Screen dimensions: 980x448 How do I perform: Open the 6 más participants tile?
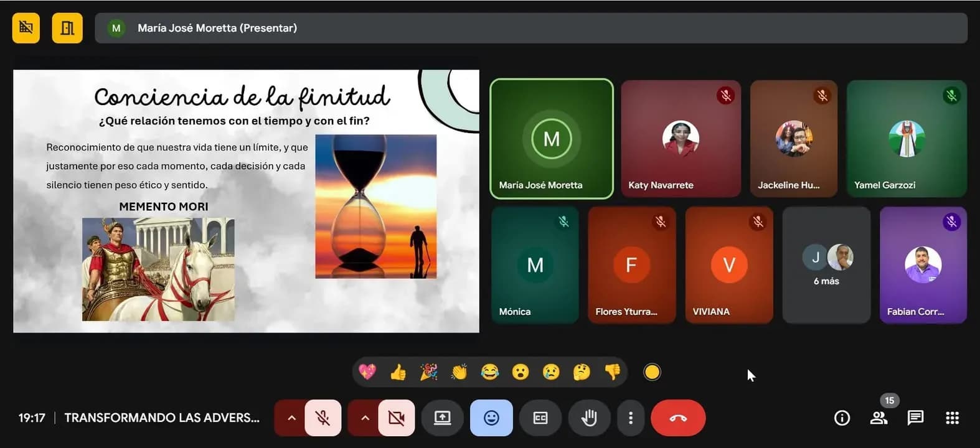point(826,265)
